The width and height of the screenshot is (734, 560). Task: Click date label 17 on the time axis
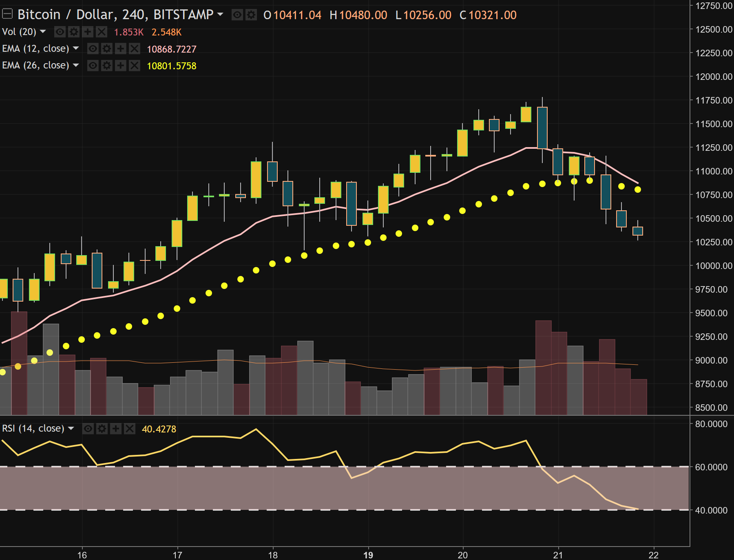click(177, 555)
